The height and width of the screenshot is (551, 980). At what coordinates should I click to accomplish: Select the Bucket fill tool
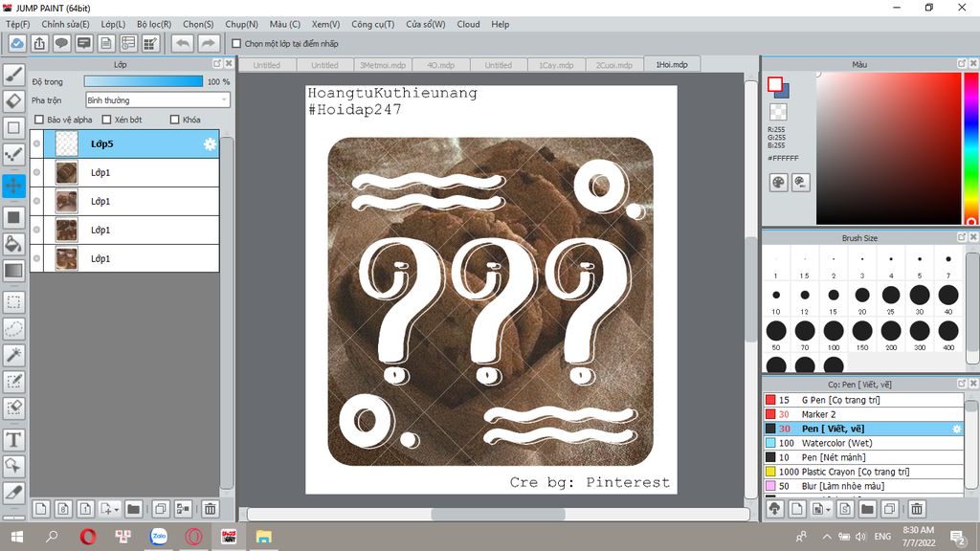pyautogui.click(x=13, y=244)
